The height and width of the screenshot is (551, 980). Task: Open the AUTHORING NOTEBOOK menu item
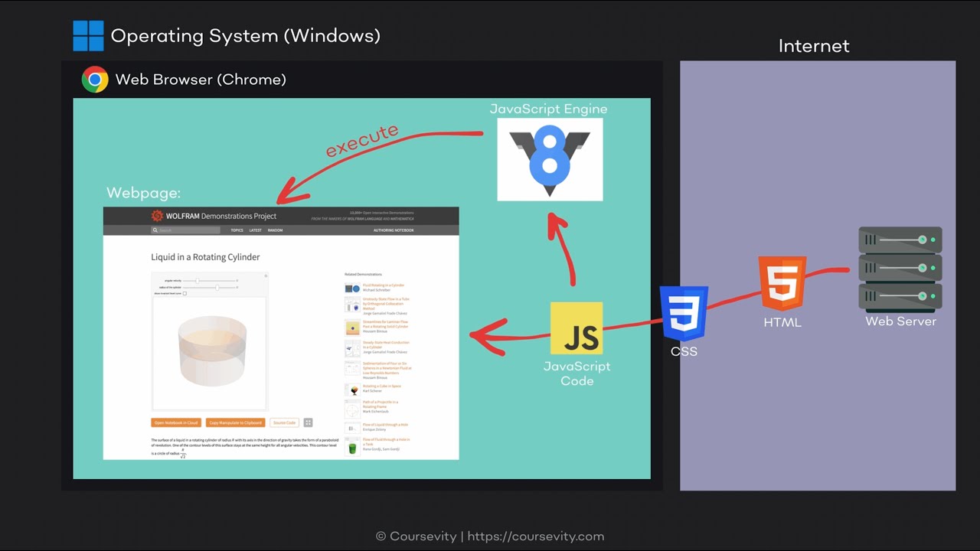coord(394,230)
